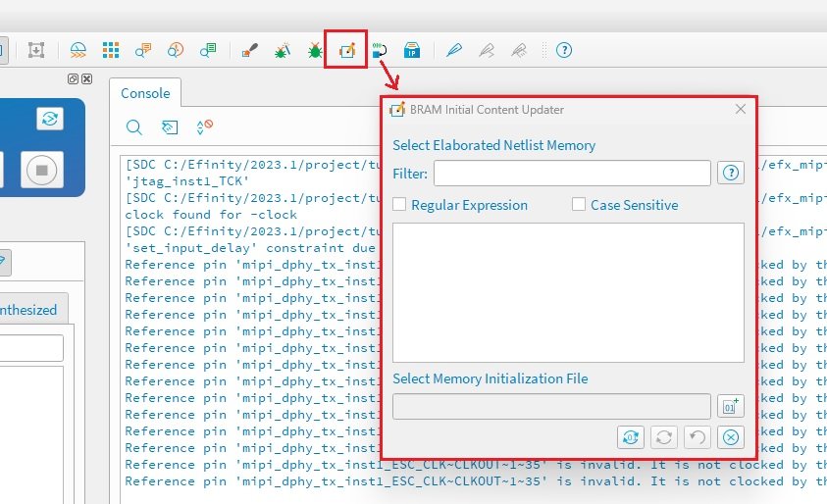
Task: Click the magnifier with clock icon
Action: coord(176,50)
